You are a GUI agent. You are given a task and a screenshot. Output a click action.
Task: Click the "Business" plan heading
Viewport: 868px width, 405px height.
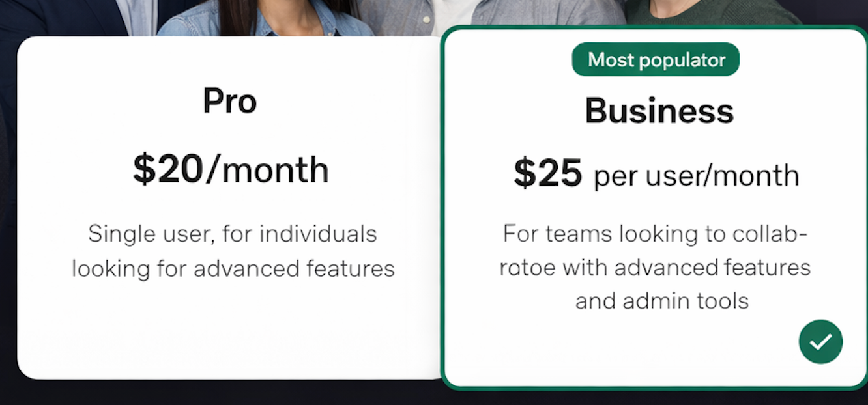tap(659, 111)
